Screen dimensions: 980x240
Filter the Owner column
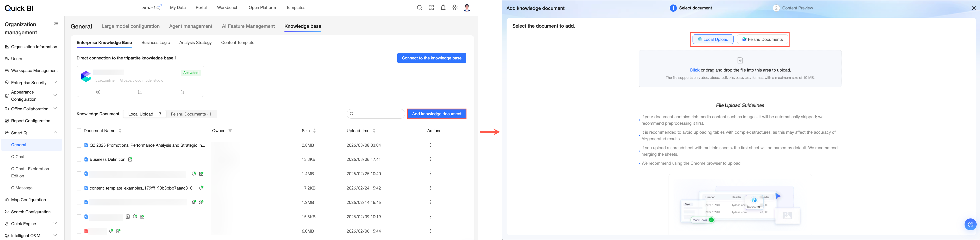(x=230, y=131)
